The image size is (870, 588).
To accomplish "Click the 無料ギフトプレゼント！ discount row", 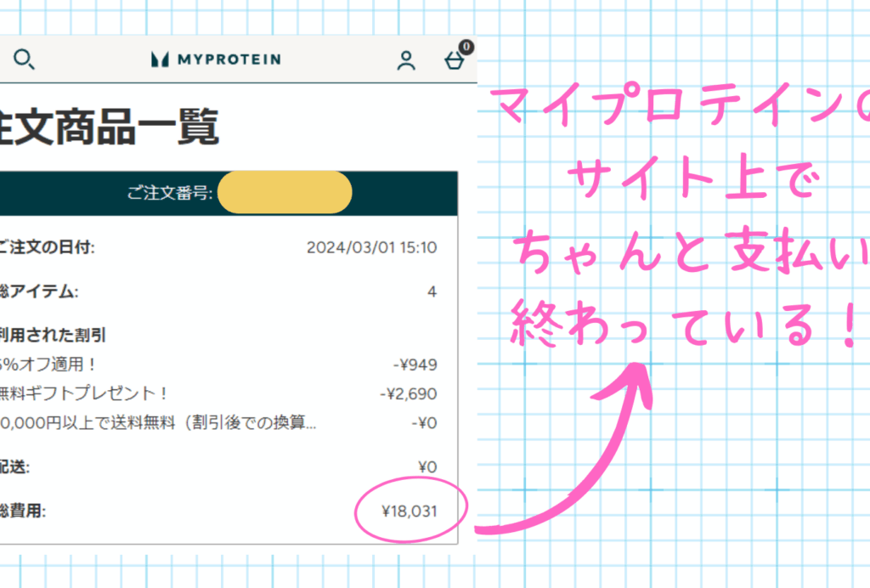I will [83, 394].
